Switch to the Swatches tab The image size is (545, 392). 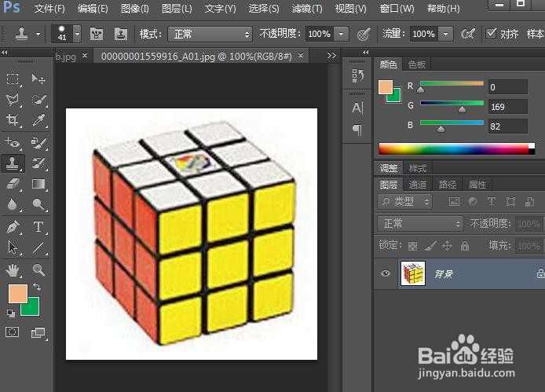coord(417,64)
